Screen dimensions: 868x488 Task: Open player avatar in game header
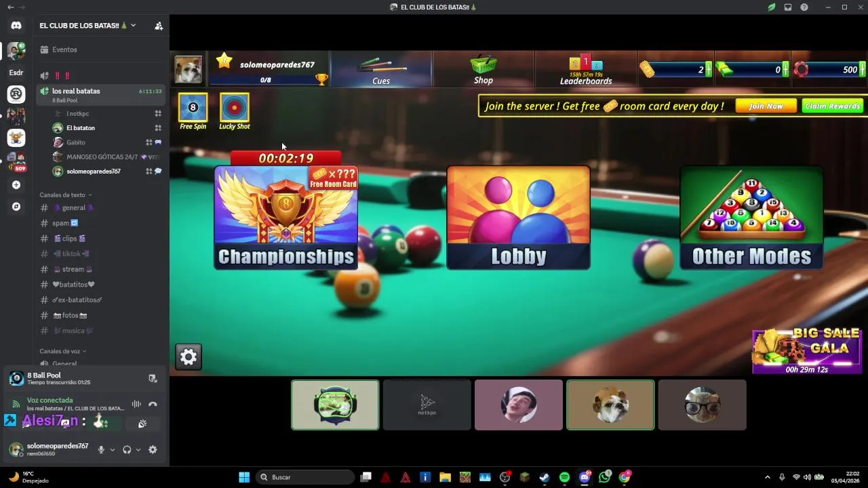coord(189,69)
